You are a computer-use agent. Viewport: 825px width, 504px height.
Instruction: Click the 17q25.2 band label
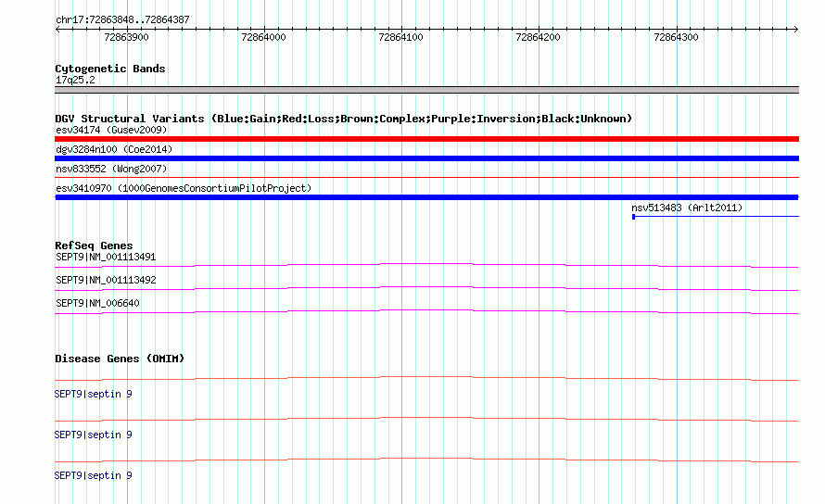click(x=75, y=80)
